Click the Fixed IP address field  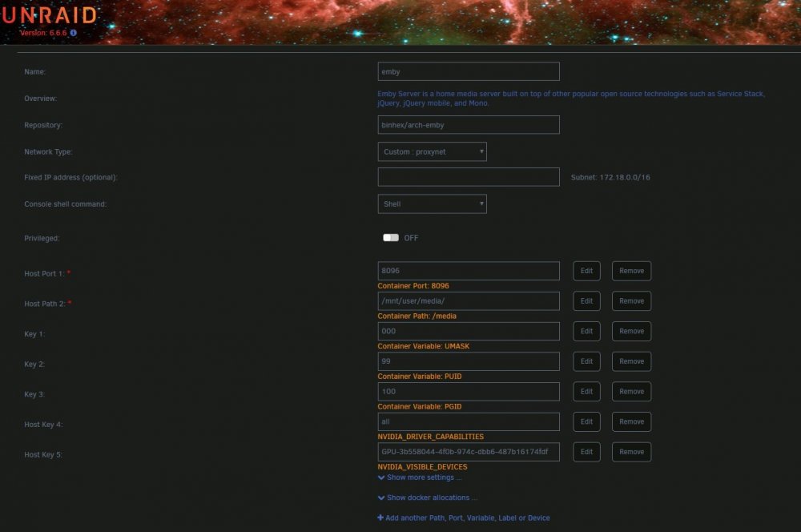click(469, 177)
